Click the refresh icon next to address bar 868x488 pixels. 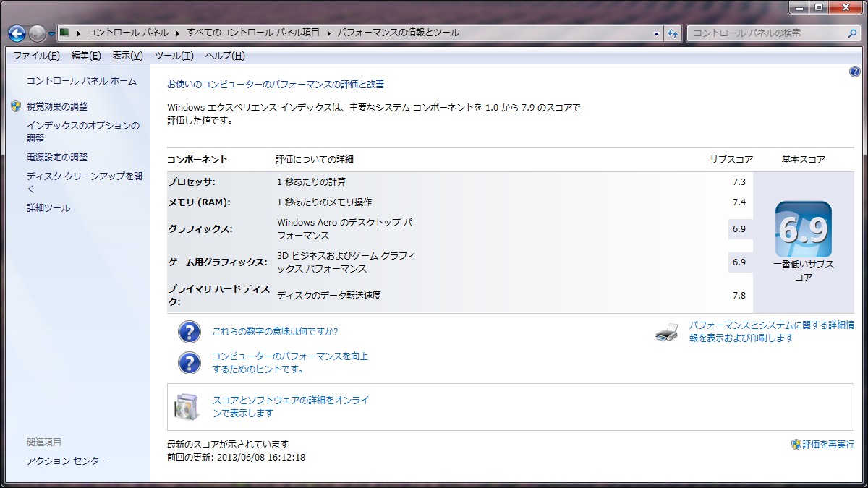[673, 33]
